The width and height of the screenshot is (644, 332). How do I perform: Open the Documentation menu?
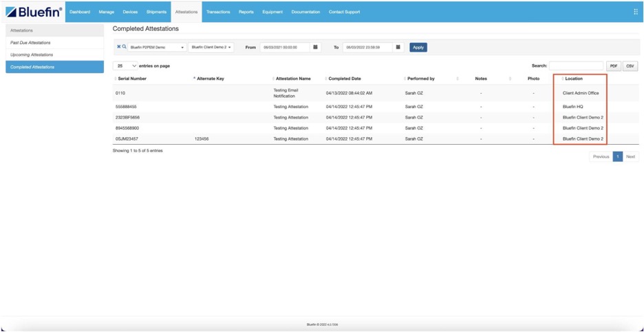305,12
